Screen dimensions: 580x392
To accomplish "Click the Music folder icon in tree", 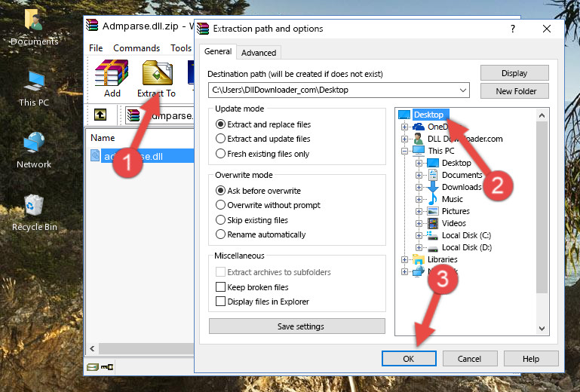I will (432, 199).
